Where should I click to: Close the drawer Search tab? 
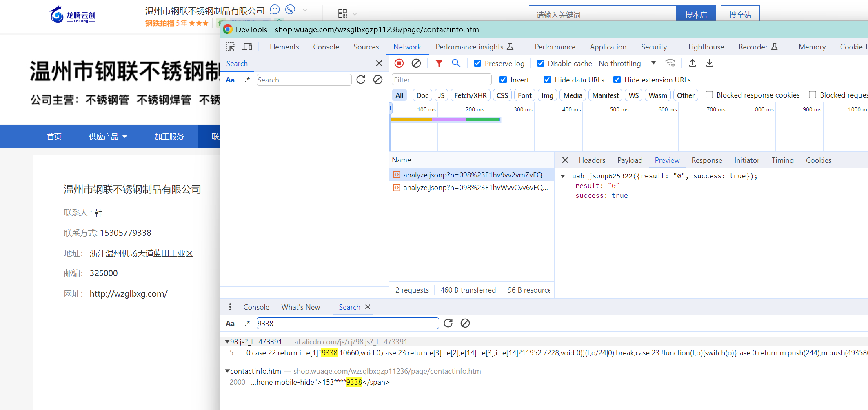368,307
